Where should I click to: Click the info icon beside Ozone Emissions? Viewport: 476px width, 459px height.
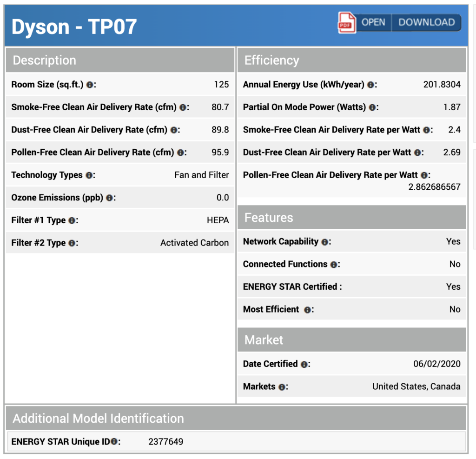108,198
